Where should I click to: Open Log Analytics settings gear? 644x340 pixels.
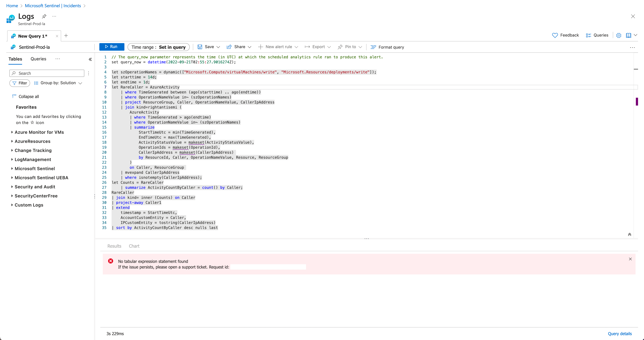(619, 35)
